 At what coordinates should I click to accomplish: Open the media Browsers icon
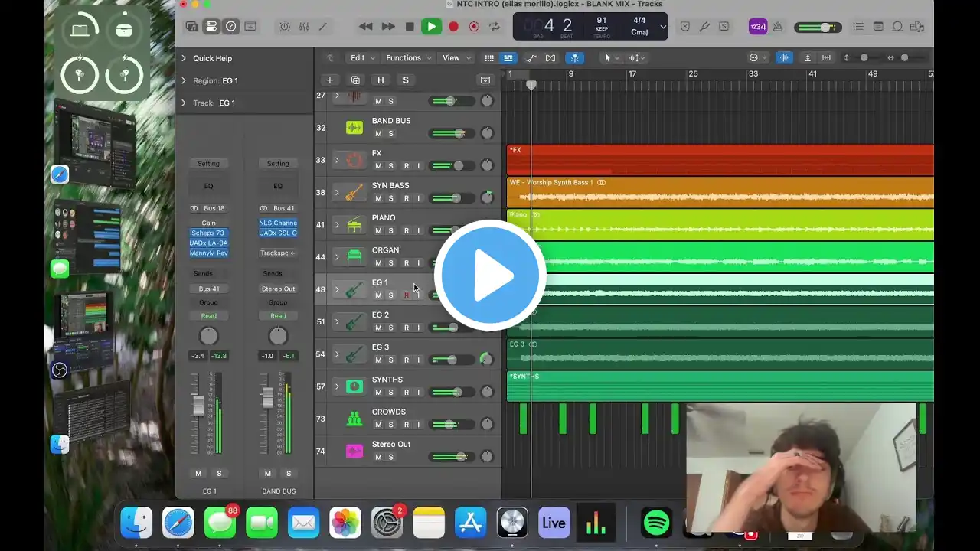point(917,27)
